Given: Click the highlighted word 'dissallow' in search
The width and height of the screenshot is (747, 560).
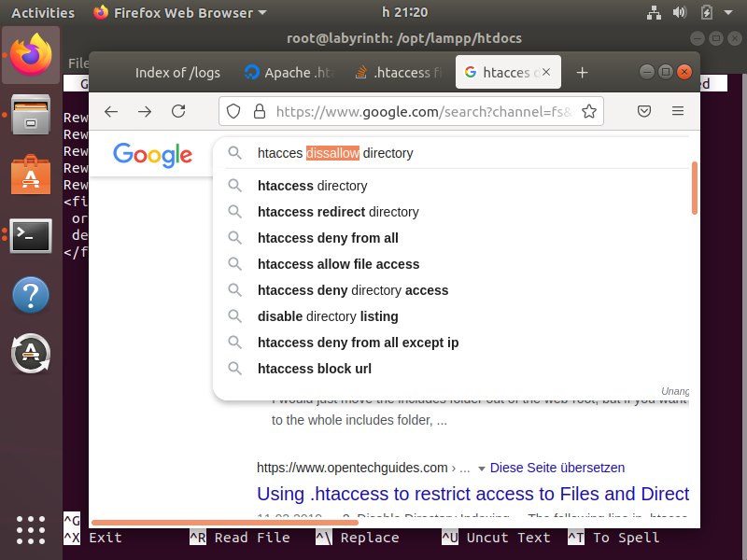Looking at the screenshot, I should coord(332,153).
